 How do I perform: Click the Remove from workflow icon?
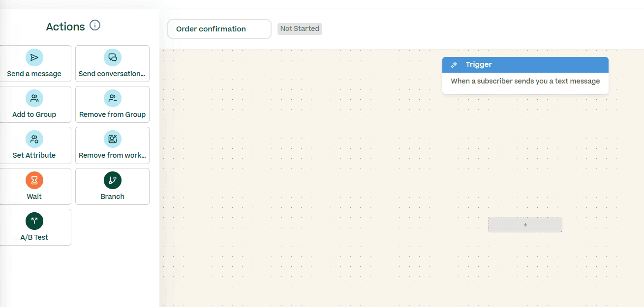pyautogui.click(x=113, y=139)
